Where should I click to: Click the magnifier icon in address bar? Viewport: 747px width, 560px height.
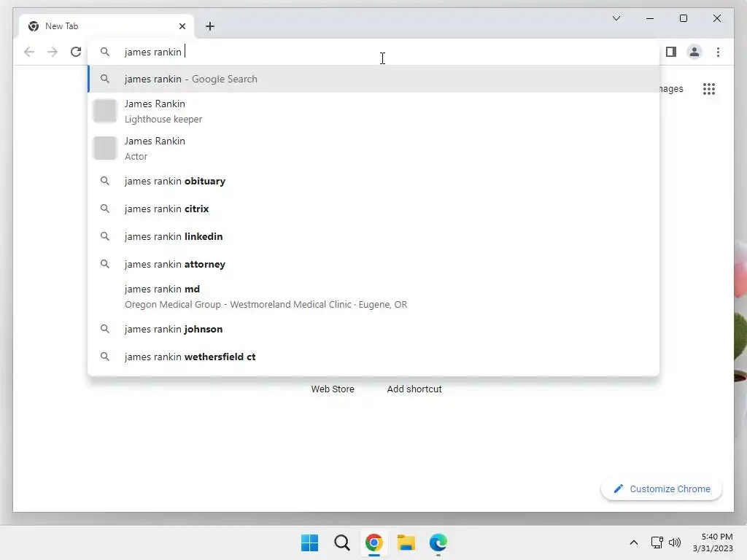[x=105, y=52]
